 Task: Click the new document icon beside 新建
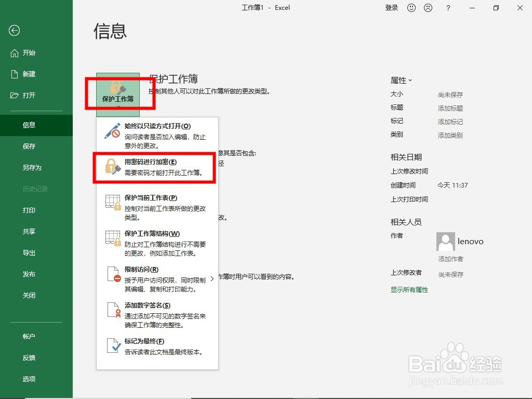14,74
